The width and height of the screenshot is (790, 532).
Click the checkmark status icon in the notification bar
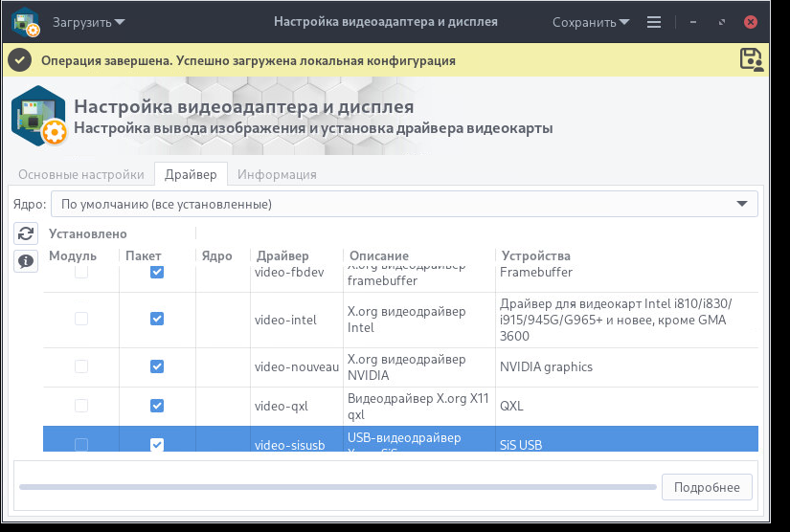[20, 60]
